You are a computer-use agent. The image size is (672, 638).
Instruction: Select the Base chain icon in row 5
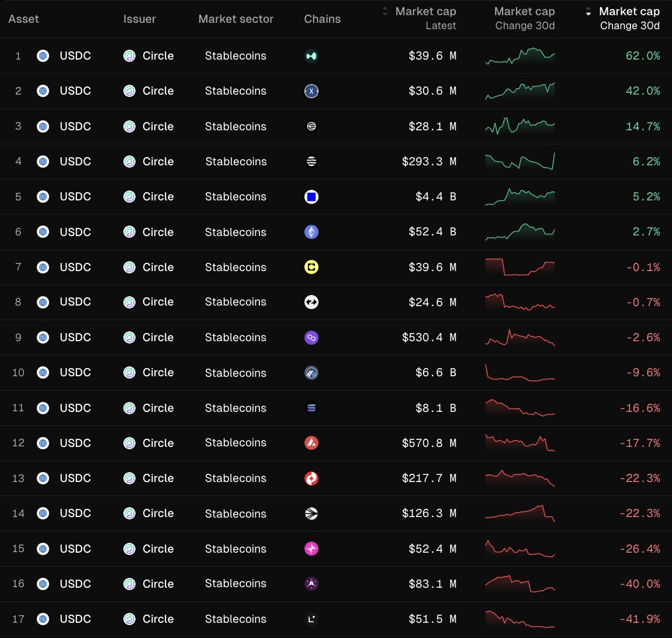(x=311, y=197)
